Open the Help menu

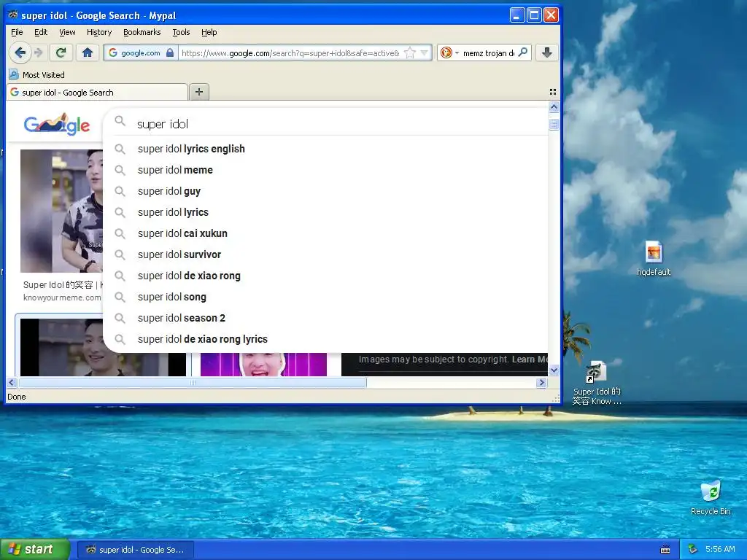pyautogui.click(x=209, y=32)
